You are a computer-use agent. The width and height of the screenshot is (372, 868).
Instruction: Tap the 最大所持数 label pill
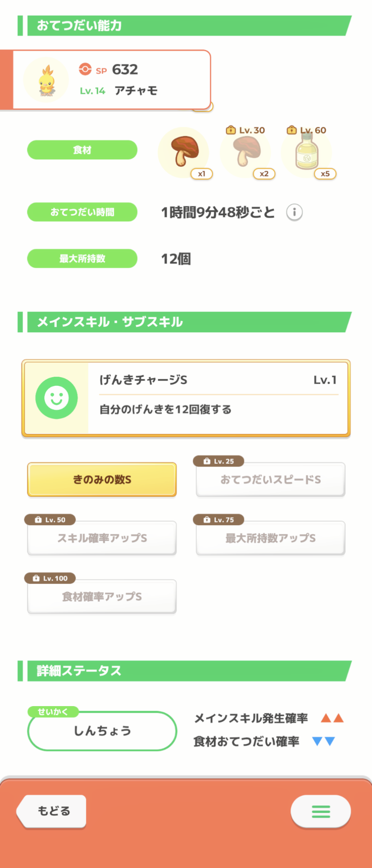pyautogui.click(x=82, y=259)
